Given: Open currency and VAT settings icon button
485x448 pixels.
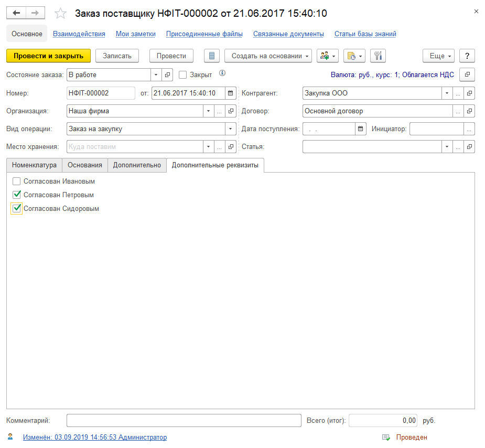Looking at the screenshot, I should tap(467, 74).
